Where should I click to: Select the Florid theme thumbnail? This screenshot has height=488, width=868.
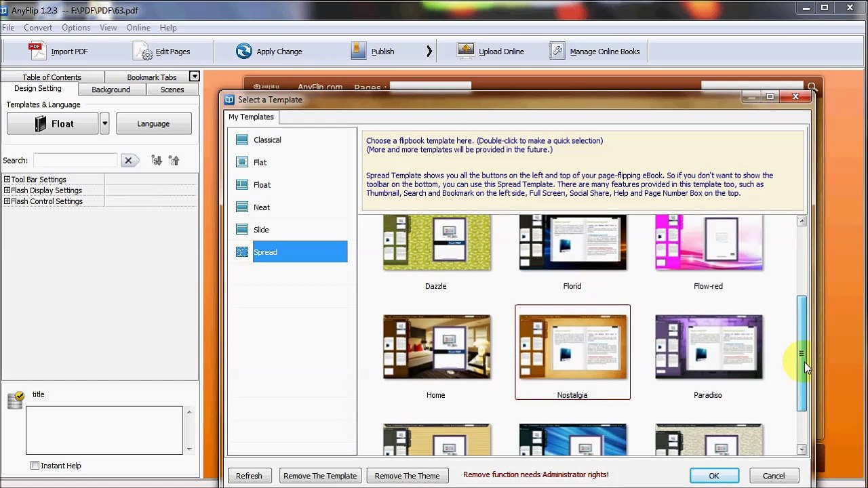coord(572,243)
